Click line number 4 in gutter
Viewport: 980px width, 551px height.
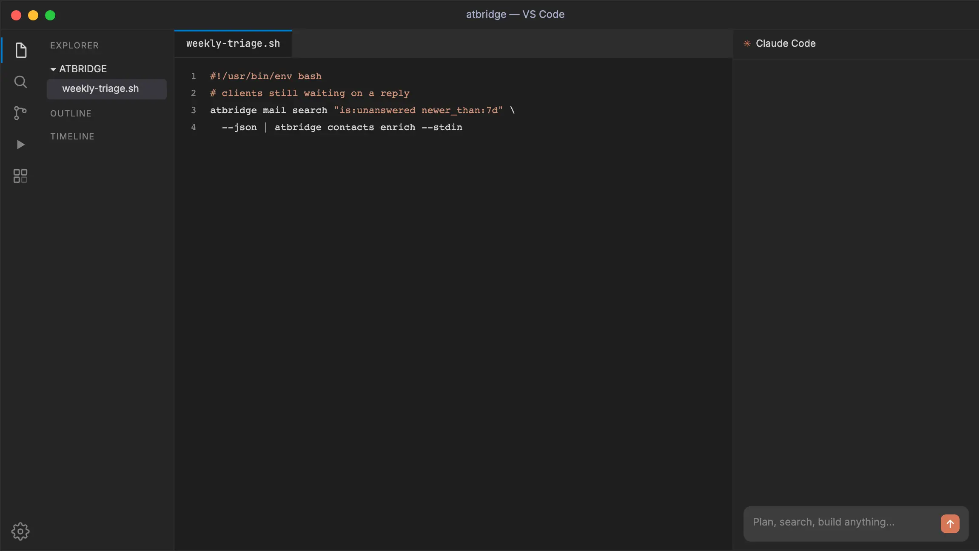click(194, 127)
